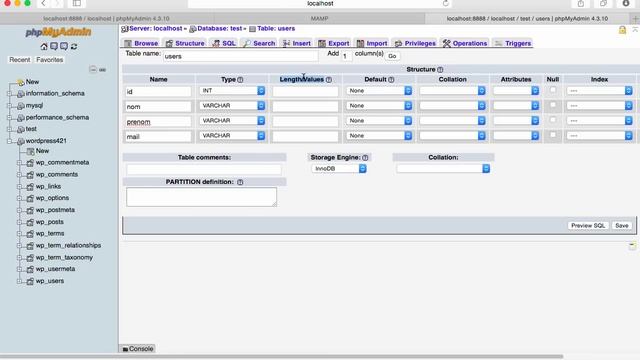Click help icon next to Default header

click(391, 80)
